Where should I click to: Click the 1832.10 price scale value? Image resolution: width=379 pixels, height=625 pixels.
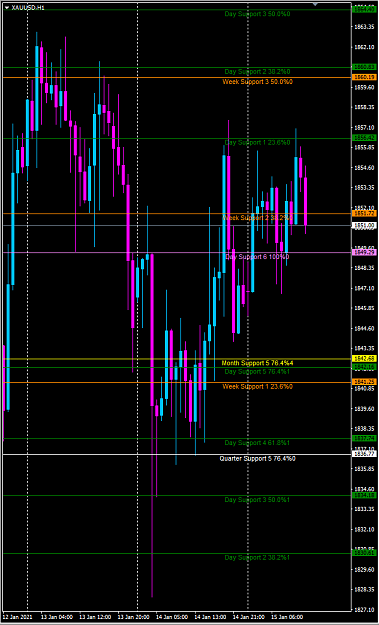365,529
